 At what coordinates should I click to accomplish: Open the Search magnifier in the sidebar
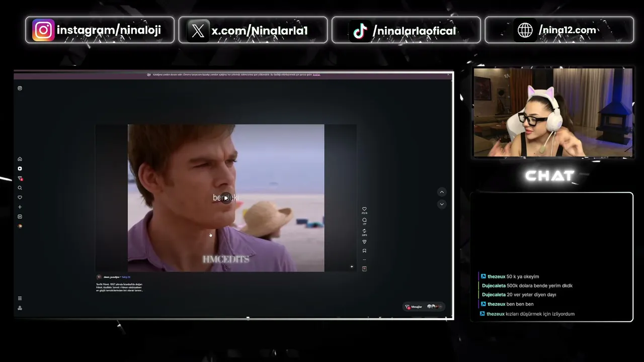pos(20,188)
